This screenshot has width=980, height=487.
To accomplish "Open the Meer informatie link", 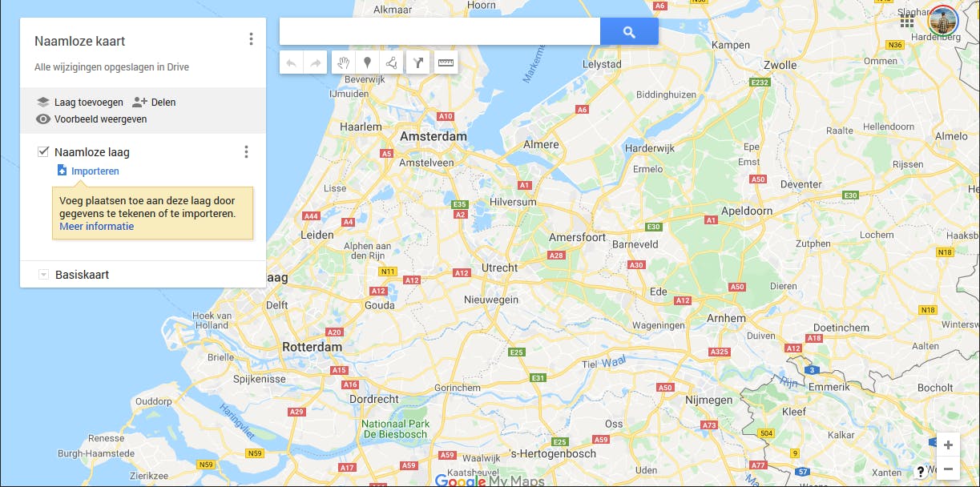I will click(x=97, y=227).
